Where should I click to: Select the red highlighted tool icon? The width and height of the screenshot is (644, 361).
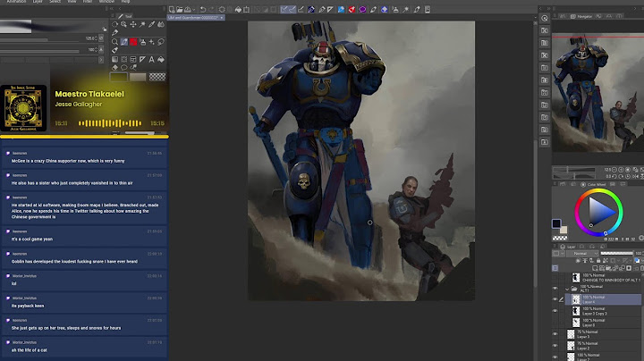click(x=133, y=42)
